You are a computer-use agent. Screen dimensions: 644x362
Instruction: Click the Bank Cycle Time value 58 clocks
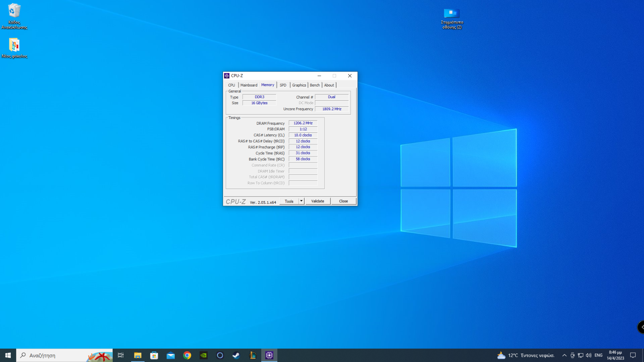(303, 159)
